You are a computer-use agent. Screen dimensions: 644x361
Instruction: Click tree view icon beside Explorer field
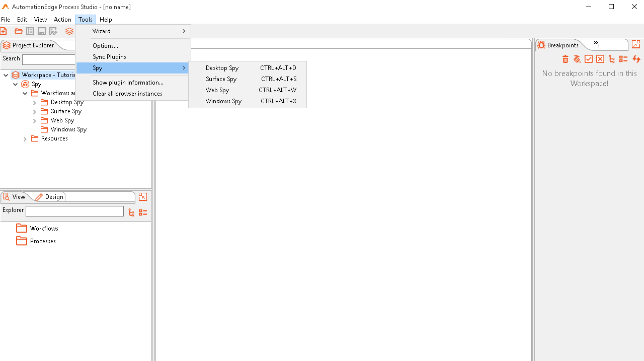pos(131,212)
